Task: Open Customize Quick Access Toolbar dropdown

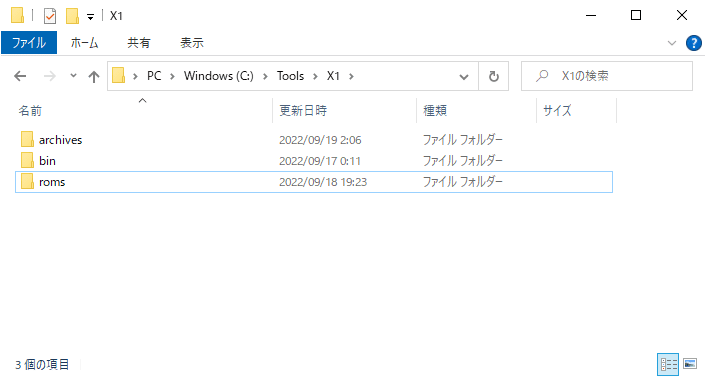Action: pyautogui.click(x=91, y=17)
